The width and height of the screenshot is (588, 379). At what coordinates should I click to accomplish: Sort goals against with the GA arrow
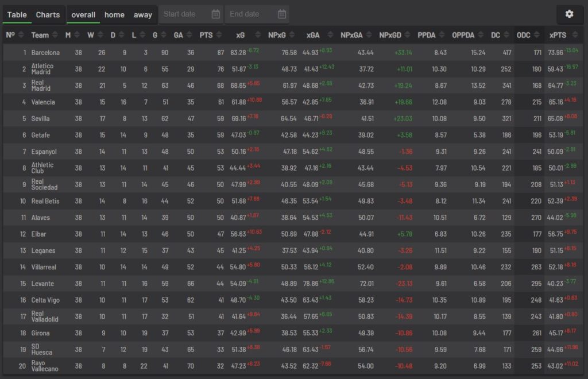pos(188,35)
